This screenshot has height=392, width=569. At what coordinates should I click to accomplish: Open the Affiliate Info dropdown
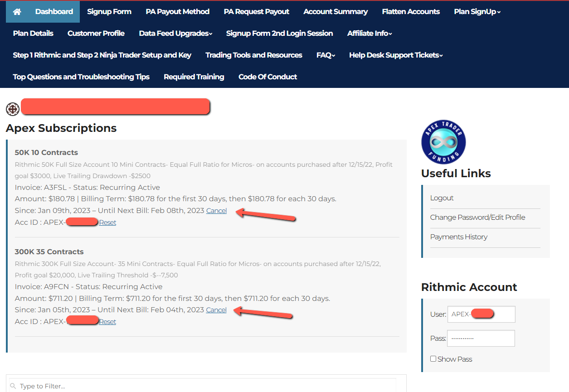click(370, 34)
